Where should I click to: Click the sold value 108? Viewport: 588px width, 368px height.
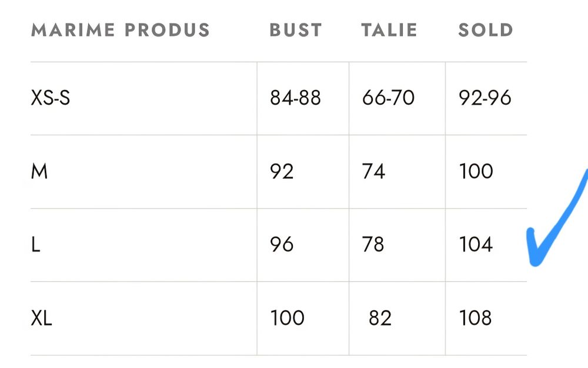click(475, 318)
